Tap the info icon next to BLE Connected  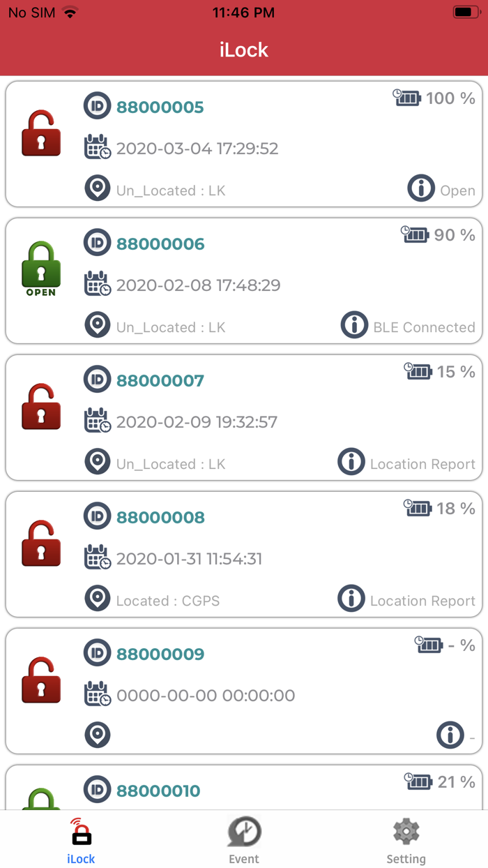tap(354, 325)
